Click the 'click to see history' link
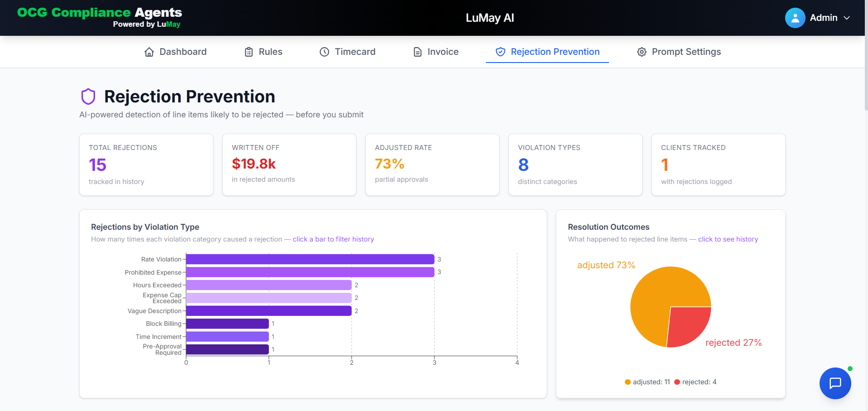The height and width of the screenshot is (411, 868). [x=728, y=239]
